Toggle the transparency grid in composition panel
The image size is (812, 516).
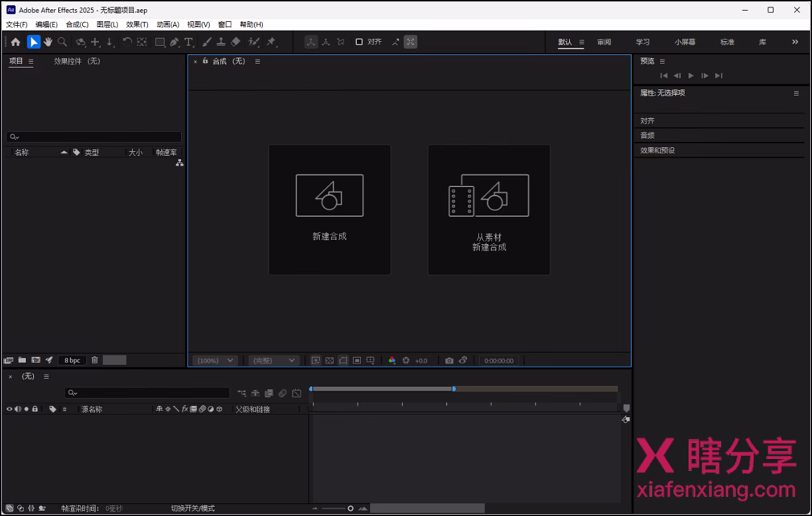(x=330, y=360)
